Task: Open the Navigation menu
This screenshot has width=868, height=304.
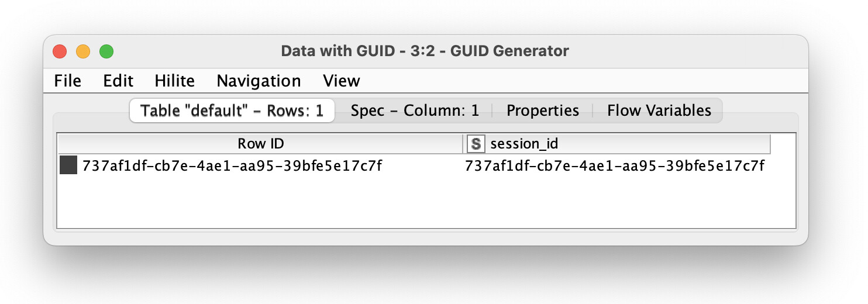Action: coord(259,81)
